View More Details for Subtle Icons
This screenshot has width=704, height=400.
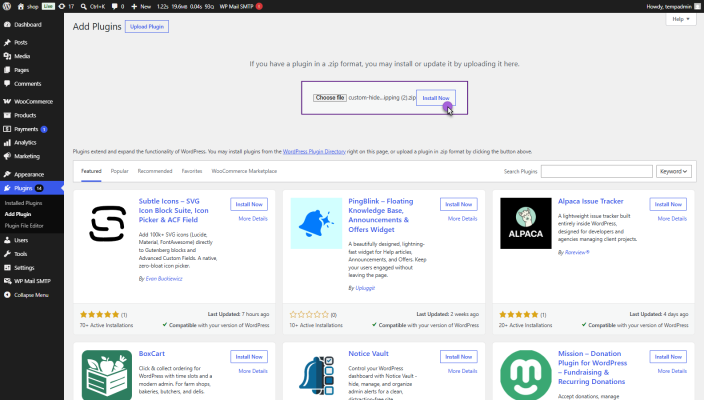click(253, 219)
